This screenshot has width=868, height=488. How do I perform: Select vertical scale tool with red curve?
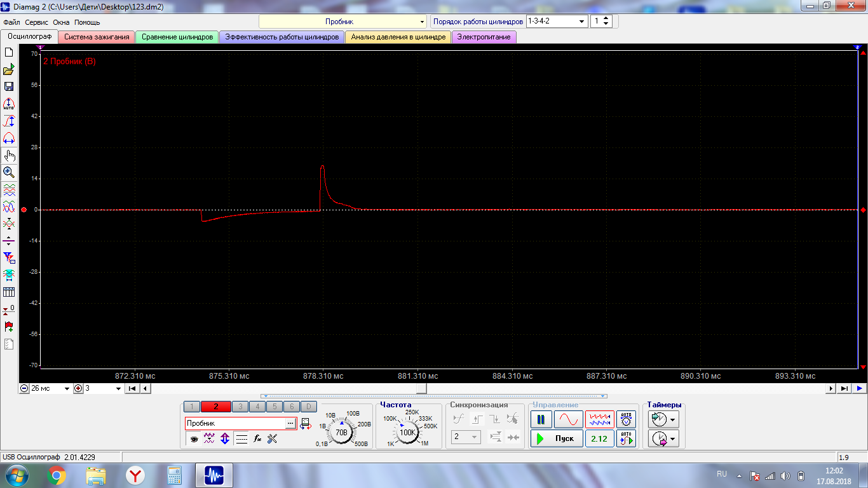(x=9, y=121)
